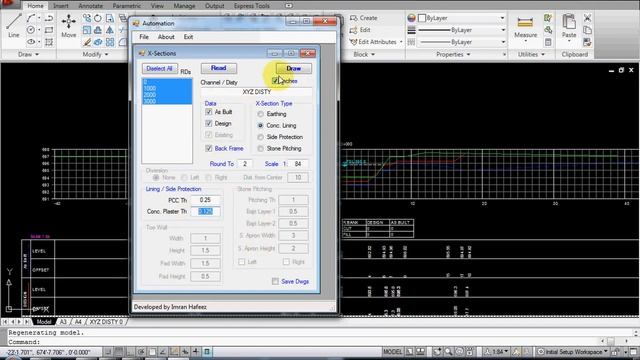This screenshot has height=360, width=640.
Task: Click the Copy Clip icon in Clipboard
Action: pyautogui.click(x=587, y=30)
